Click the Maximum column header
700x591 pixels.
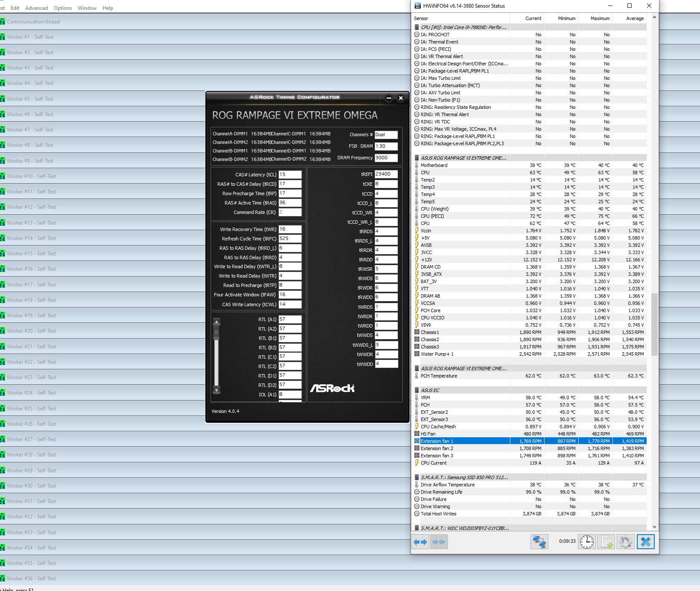595,18
